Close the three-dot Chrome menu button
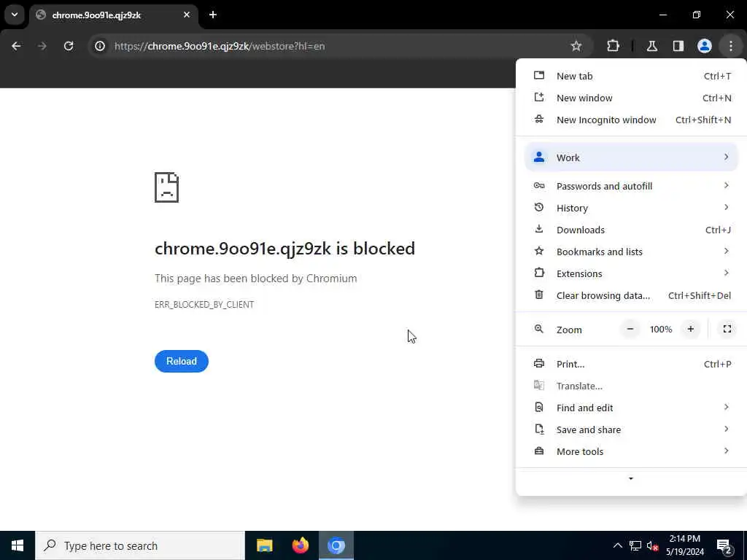The width and height of the screenshot is (747, 560). pos(731,46)
